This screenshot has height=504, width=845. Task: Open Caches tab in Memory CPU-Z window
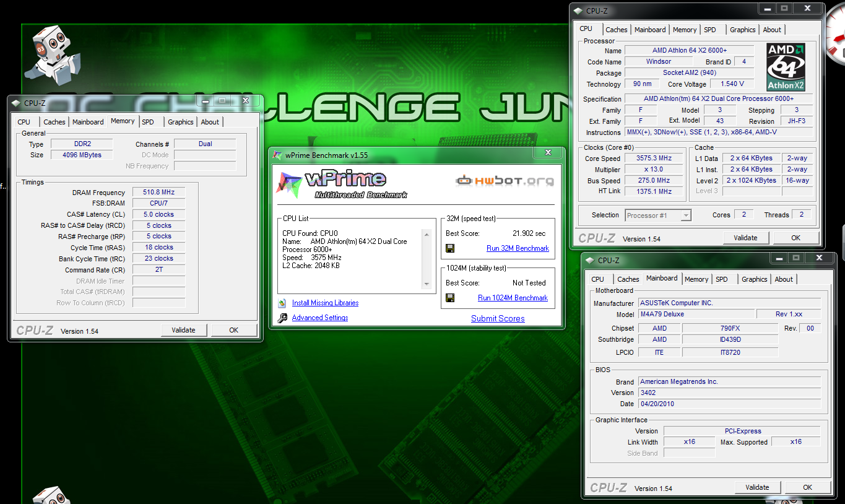[x=54, y=122]
